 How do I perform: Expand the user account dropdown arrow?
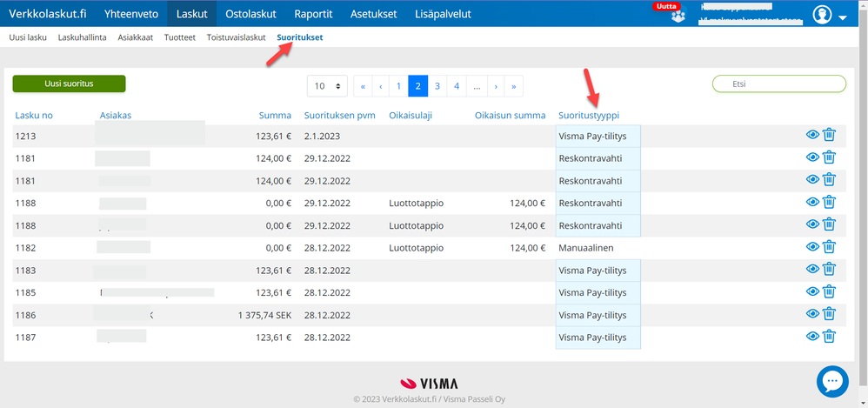coord(843,17)
